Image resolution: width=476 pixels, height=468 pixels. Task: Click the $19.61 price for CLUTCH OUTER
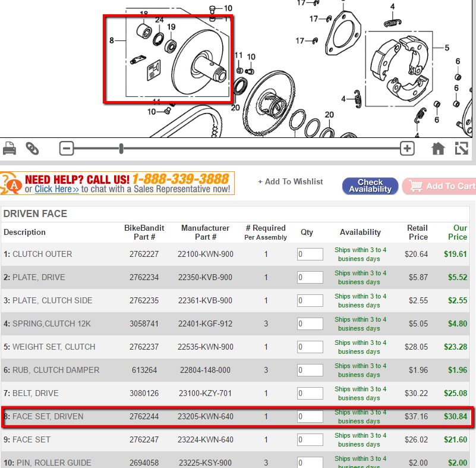point(455,254)
